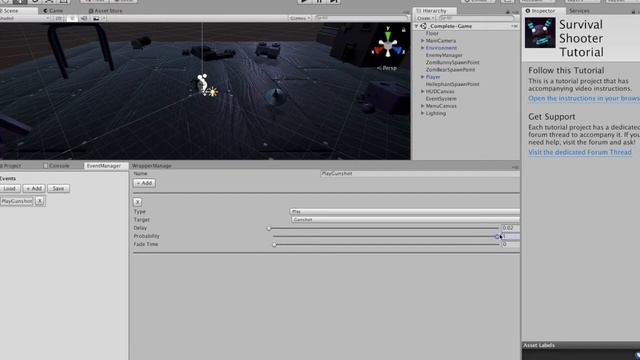Screen dimensions: 640x360
Task: Open the Type dropdown showing Play
Action: pyautogui.click(x=404, y=211)
